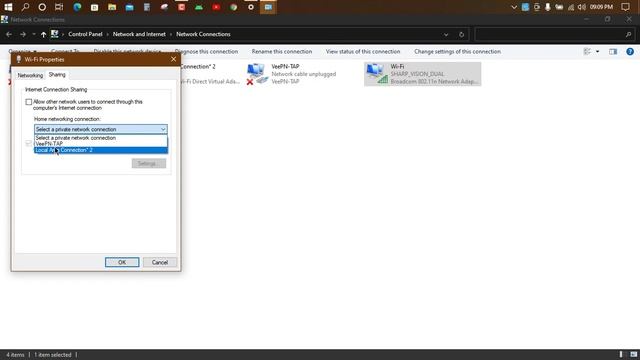Viewport: 640px width, 360px height.
Task: Open Organize menu in command bar
Action: click(22, 51)
